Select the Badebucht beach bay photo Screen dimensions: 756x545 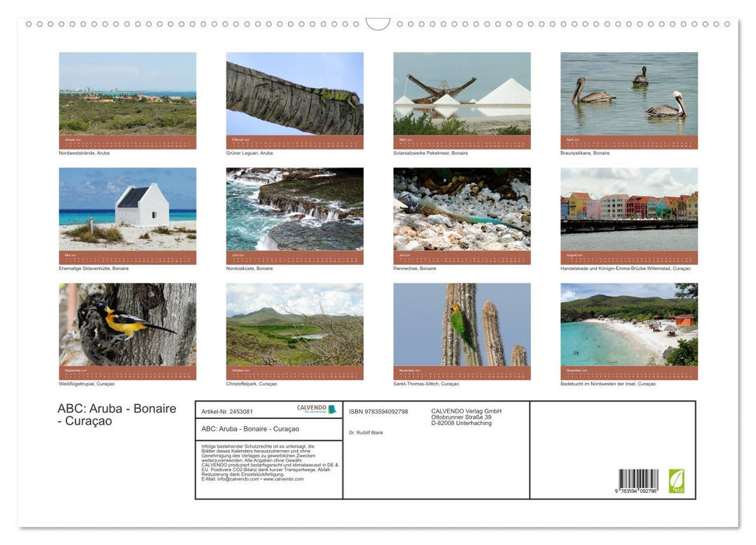(629, 325)
